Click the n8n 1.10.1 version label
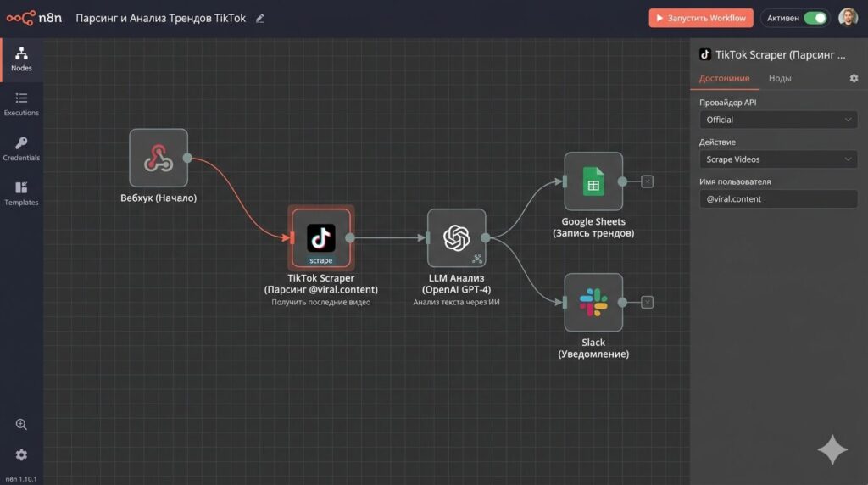 (21, 479)
